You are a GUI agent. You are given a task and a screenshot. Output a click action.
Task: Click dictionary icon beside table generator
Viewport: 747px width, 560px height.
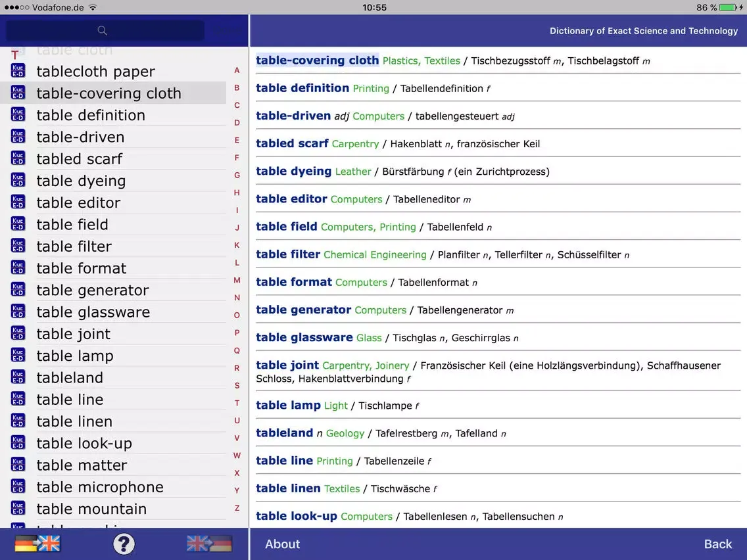18,290
